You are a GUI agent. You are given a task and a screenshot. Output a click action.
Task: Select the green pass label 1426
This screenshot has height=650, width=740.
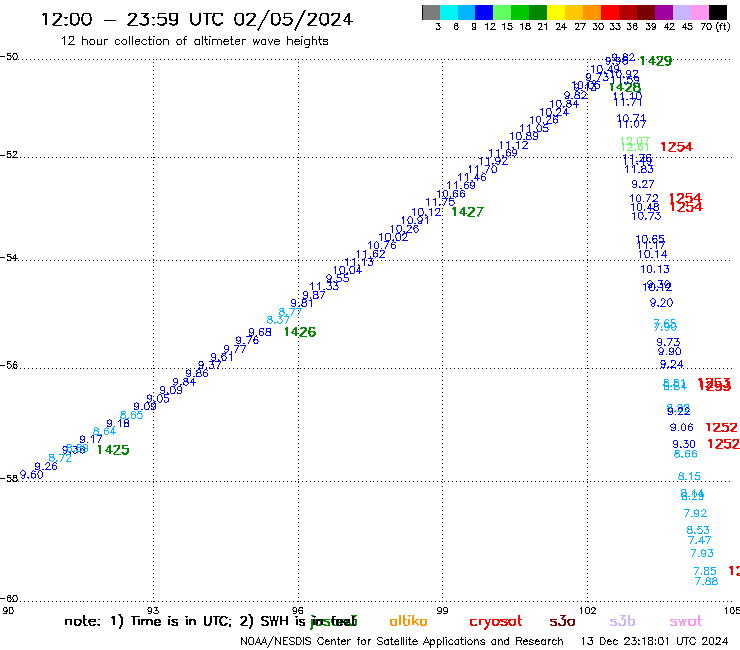pyautogui.click(x=300, y=332)
